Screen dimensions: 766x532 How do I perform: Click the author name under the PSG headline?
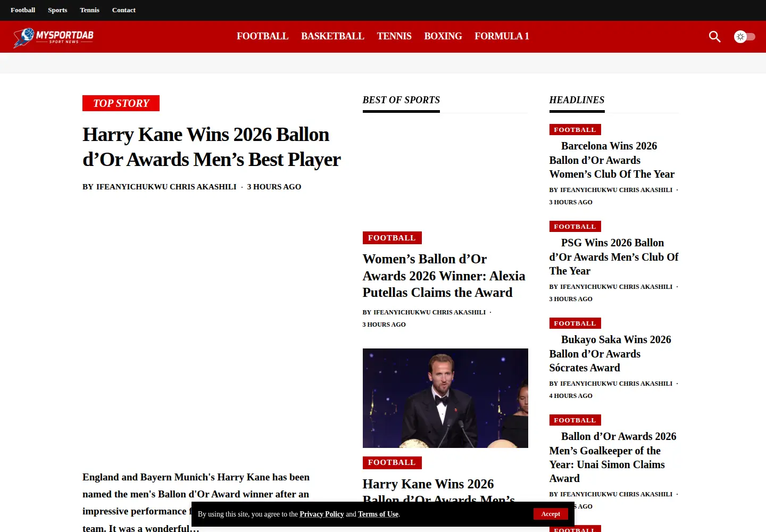pyautogui.click(x=616, y=287)
